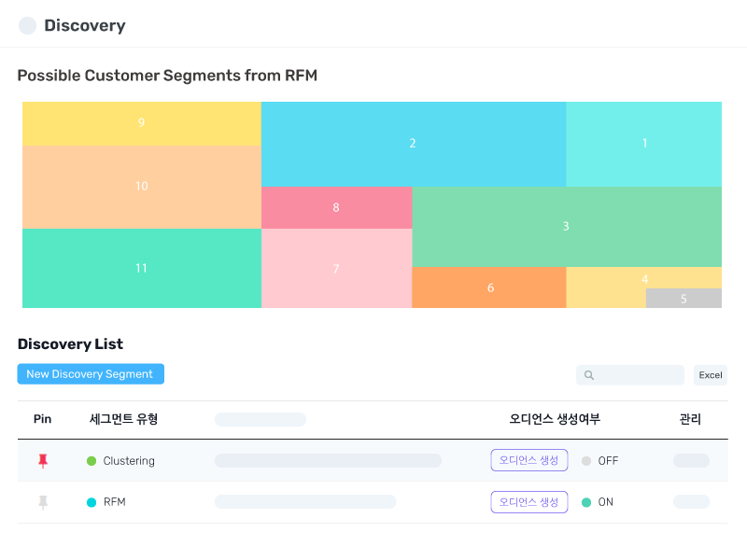Click the Discovery header circle icon
Viewport: 747px width, 560px height.
28,26
